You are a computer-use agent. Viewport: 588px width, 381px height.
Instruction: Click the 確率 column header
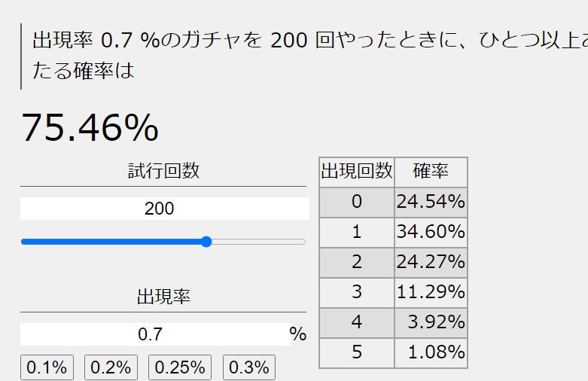431,172
